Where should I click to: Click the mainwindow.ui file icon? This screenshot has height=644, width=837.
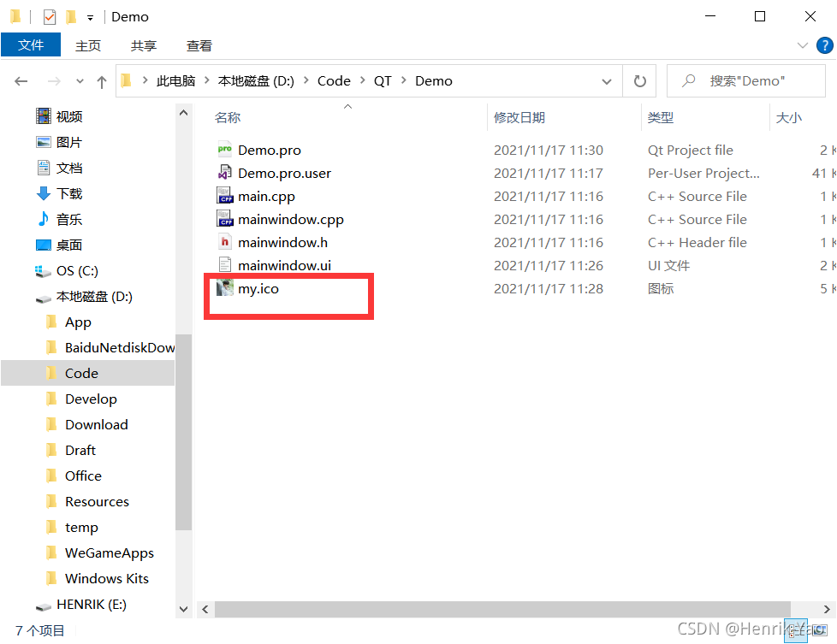point(225,264)
